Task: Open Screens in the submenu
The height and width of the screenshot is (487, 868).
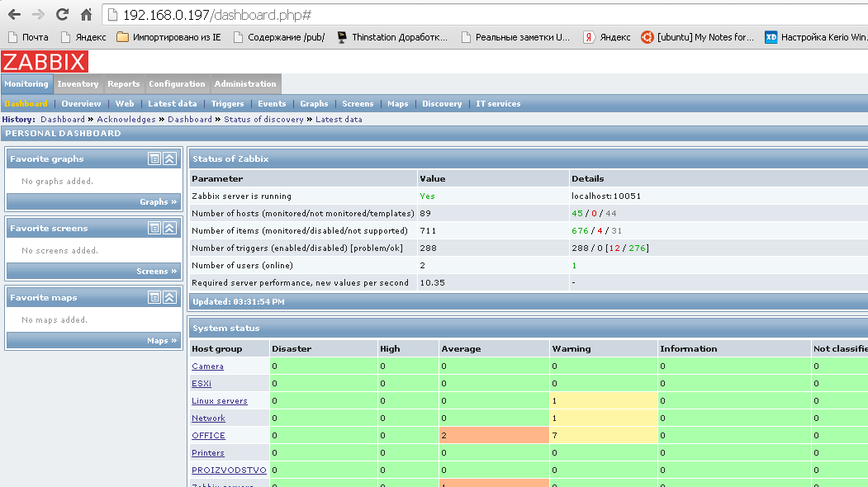Action: point(358,103)
